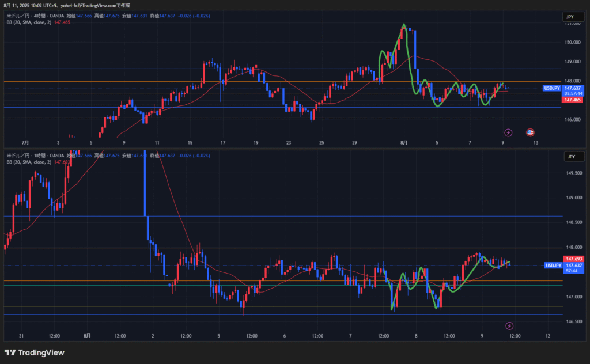The image size is (590, 364).
Task: Open the JPY currency selector in the 1時間 chart
Action: coord(574,157)
